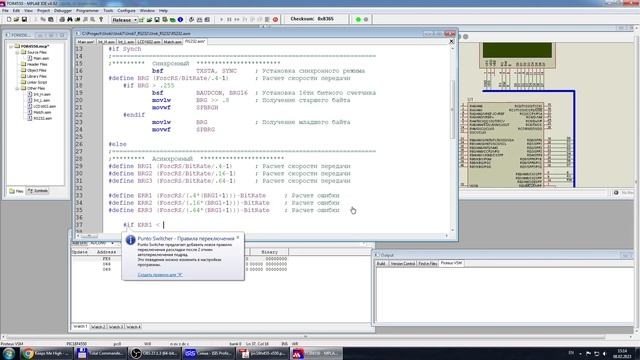
Task: Close the Punto Switcher notification popup
Action: (x=238, y=238)
